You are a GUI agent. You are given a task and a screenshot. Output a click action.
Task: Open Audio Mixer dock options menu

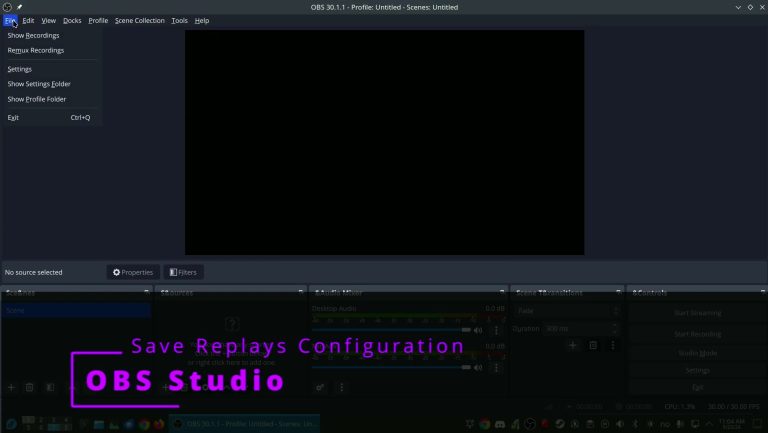point(341,387)
